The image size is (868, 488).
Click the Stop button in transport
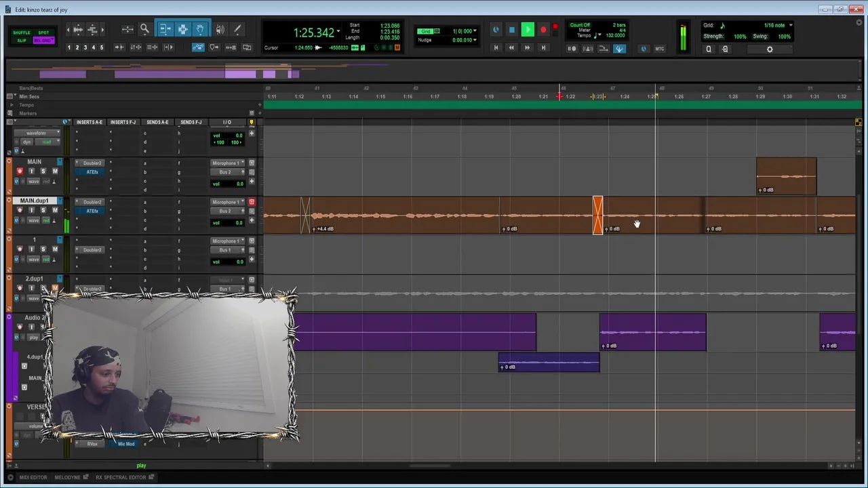tap(512, 29)
